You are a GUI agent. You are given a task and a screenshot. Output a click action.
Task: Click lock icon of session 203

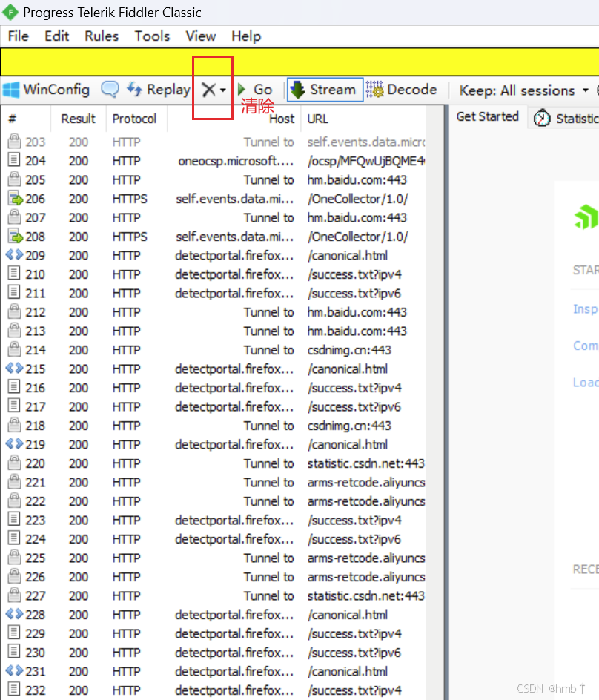[x=14, y=141]
